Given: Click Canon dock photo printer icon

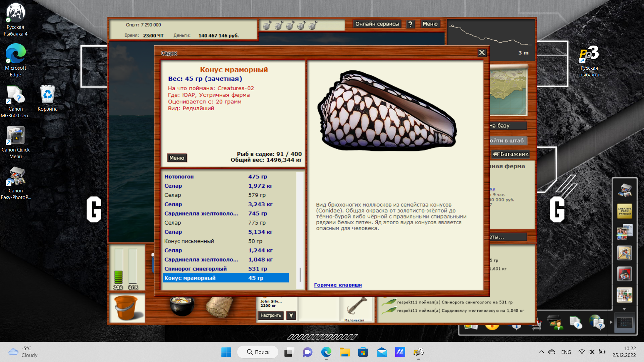Looking at the screenshot, I should pyautogui.click(x=624, y=190).
